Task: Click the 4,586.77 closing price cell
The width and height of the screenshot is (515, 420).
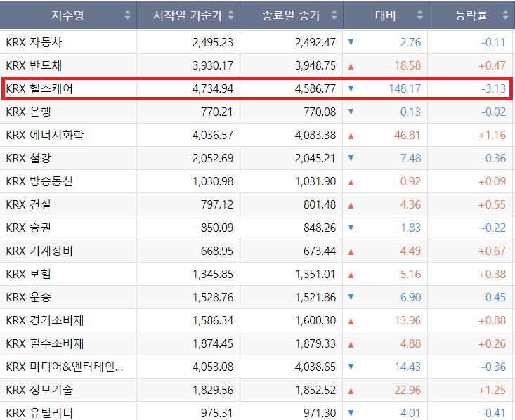Action: point(315,88)
